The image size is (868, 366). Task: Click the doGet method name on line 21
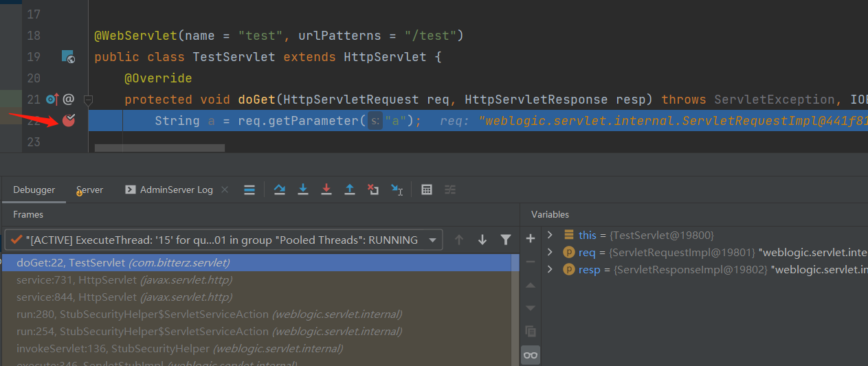pos(257,100)
